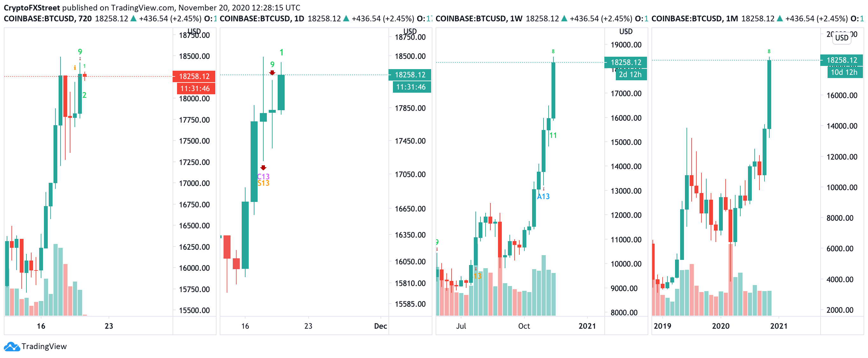
Task: Click the 10d 12h countdown label
Action: coord(844,72)
